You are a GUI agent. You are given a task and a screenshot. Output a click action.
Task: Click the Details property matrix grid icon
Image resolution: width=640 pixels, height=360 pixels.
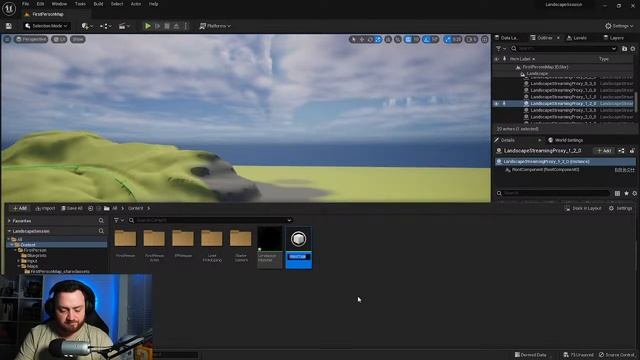[618, 193]
